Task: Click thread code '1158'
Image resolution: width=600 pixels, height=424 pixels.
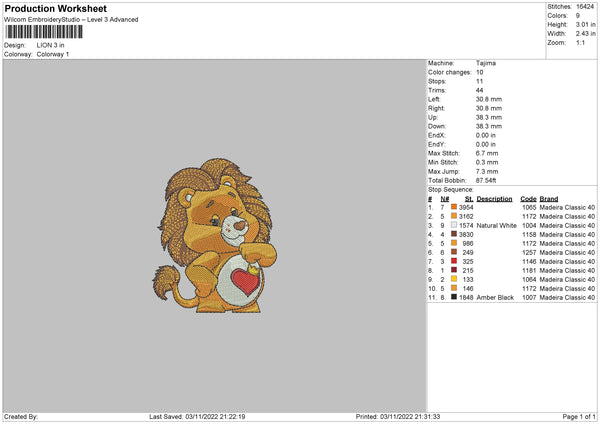Action: pyautogui.click(x=529, y=235)
